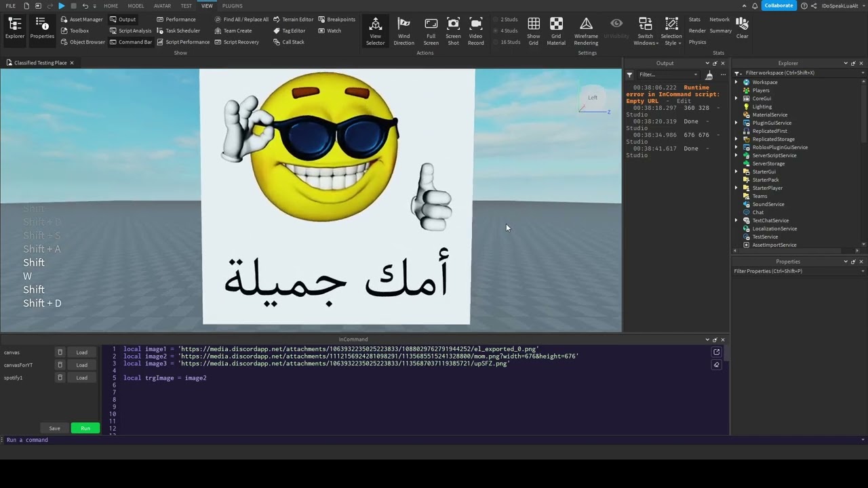Image resolution: width=868 pixels, height=488 pixels.
Task: Open the Asset Manager window
Action: tap(81, 19)
